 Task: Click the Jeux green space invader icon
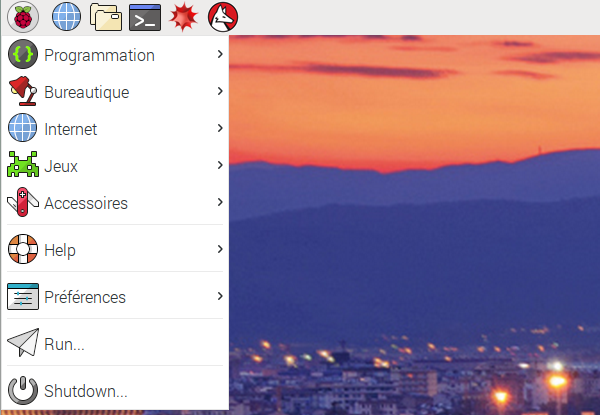pos(23,164)
